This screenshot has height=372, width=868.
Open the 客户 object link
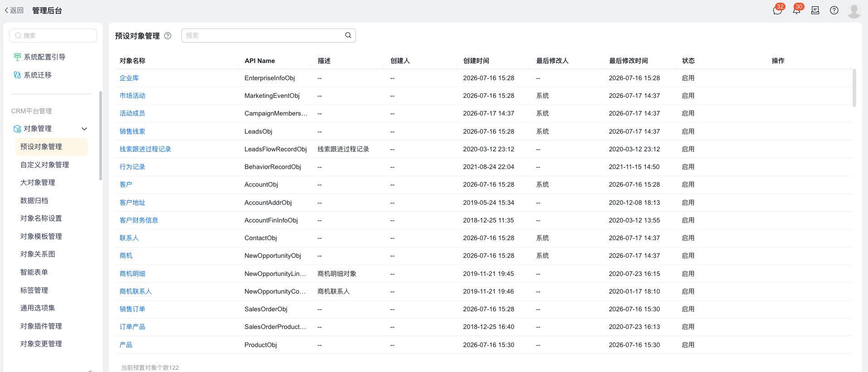[x=126, y=184]
